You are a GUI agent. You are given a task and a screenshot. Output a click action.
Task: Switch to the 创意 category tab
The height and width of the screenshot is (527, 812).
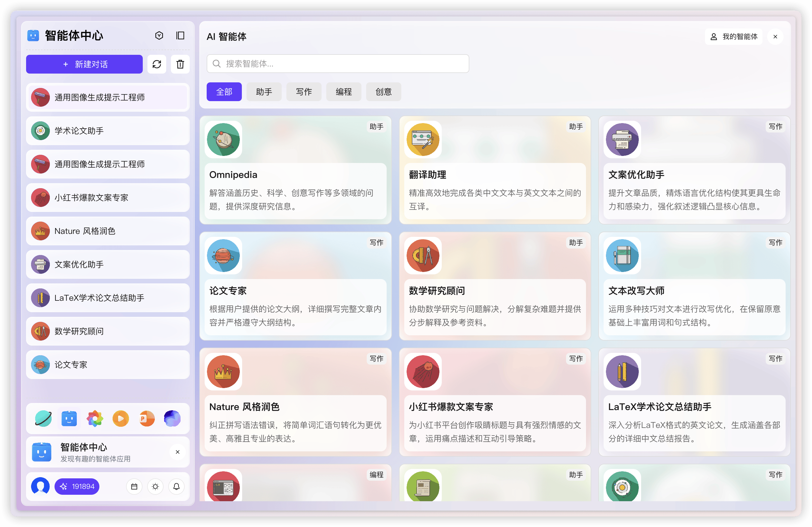click(383, 92)
